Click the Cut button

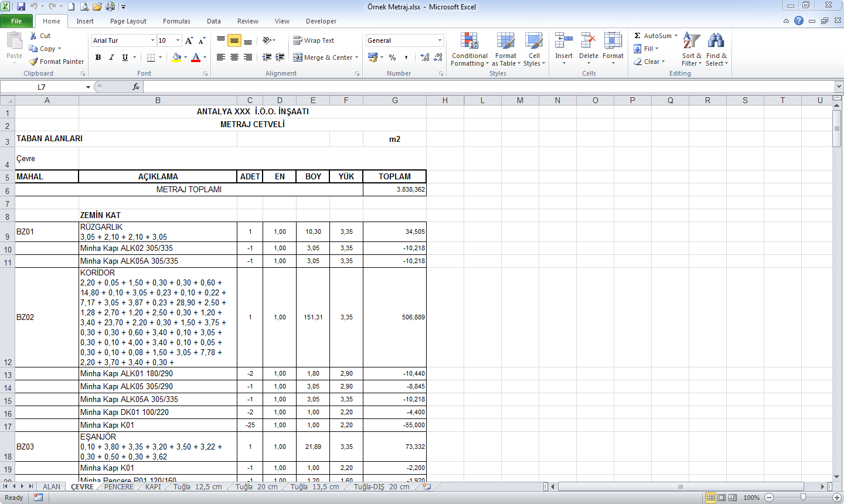tap(40, 36)
